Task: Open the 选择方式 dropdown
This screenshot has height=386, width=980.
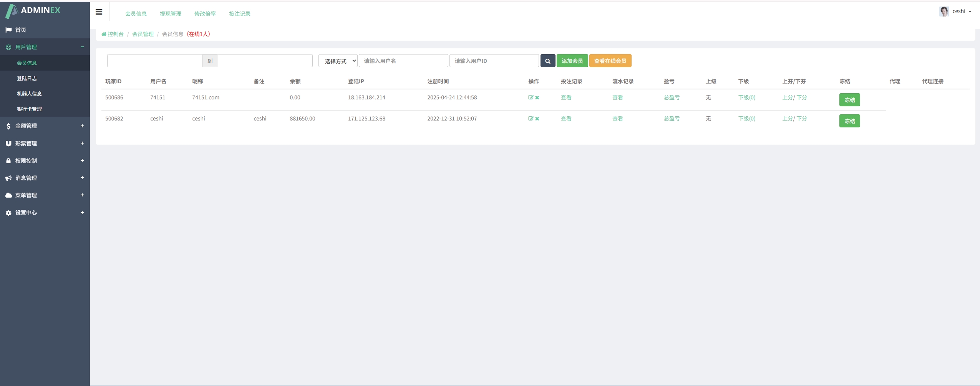Action: click(x=338, y=61)
